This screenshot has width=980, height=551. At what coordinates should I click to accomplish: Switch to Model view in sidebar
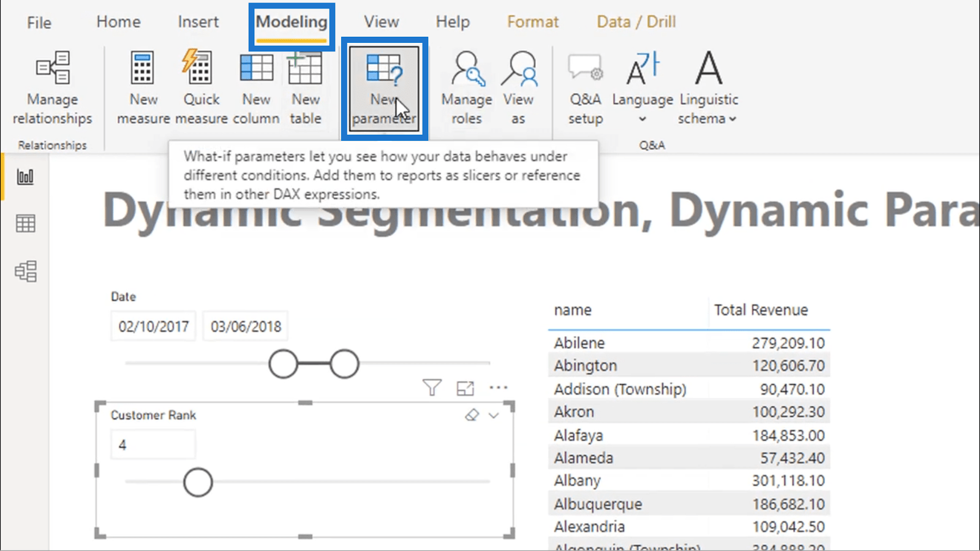[25, 271]
